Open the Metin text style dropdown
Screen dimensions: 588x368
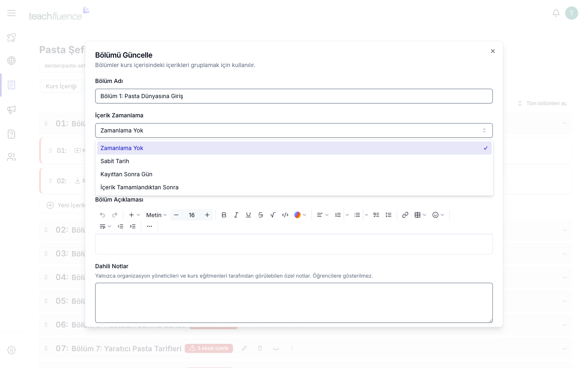point(156,215)
